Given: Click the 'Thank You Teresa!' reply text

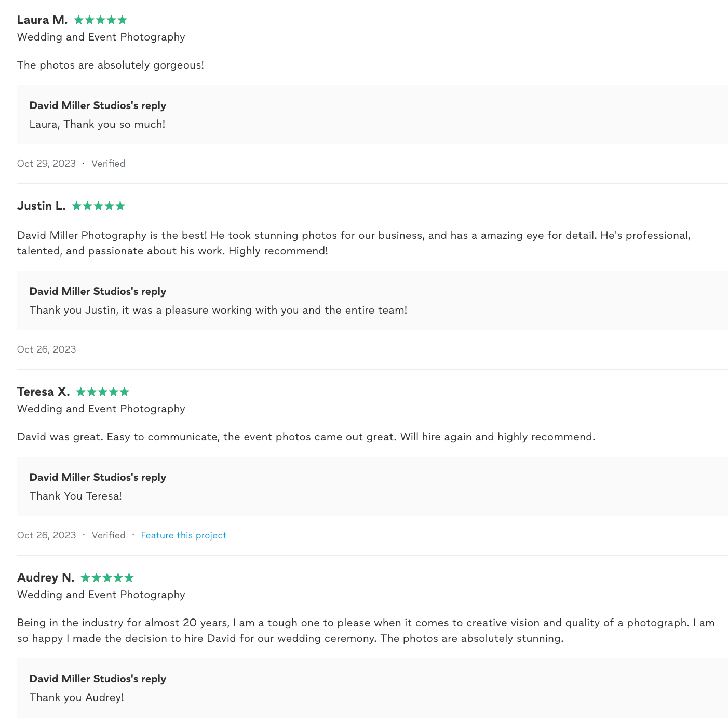Looking at the screenshot, I should coord(75,496).
